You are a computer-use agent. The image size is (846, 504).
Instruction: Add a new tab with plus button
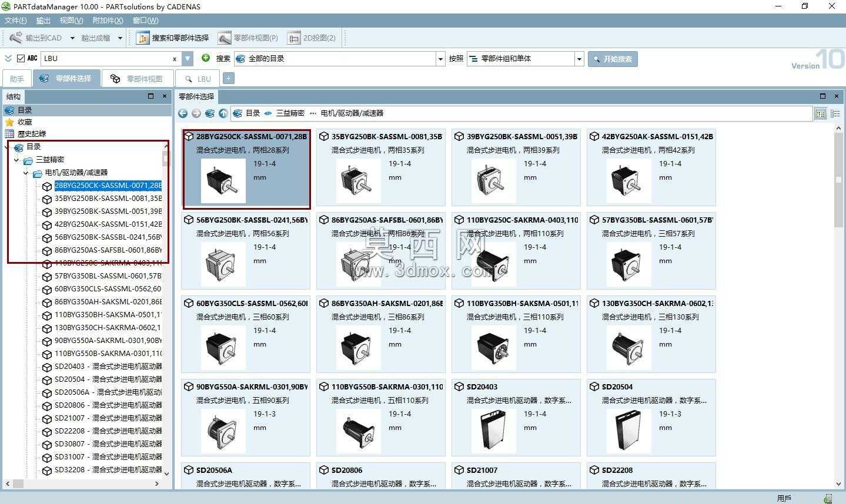(229, 78)
